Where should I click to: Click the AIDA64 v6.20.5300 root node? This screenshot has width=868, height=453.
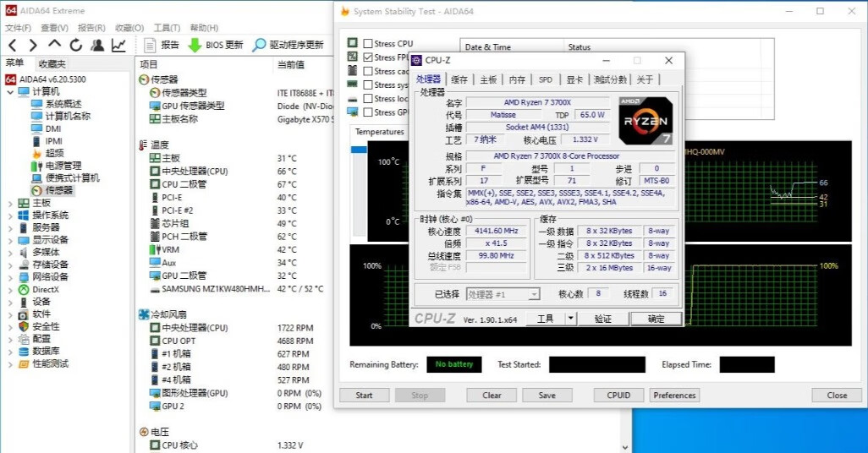coord(52,79)
